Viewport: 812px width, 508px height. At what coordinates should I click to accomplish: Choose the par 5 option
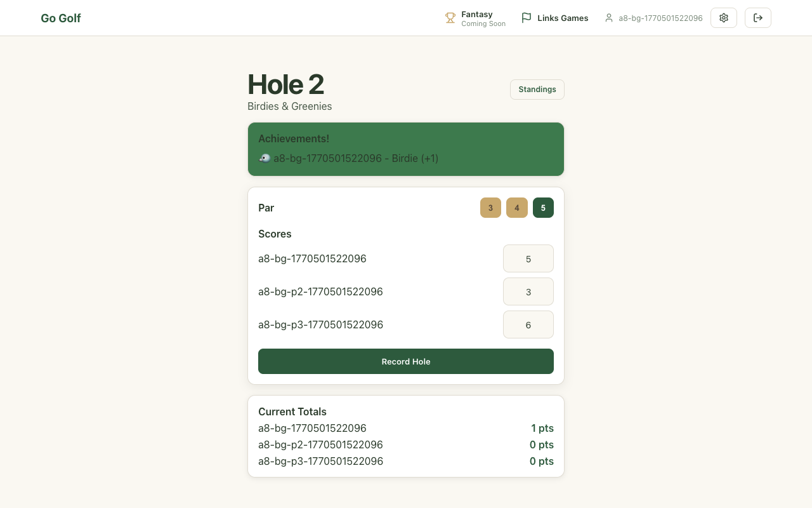pos(543,208)
